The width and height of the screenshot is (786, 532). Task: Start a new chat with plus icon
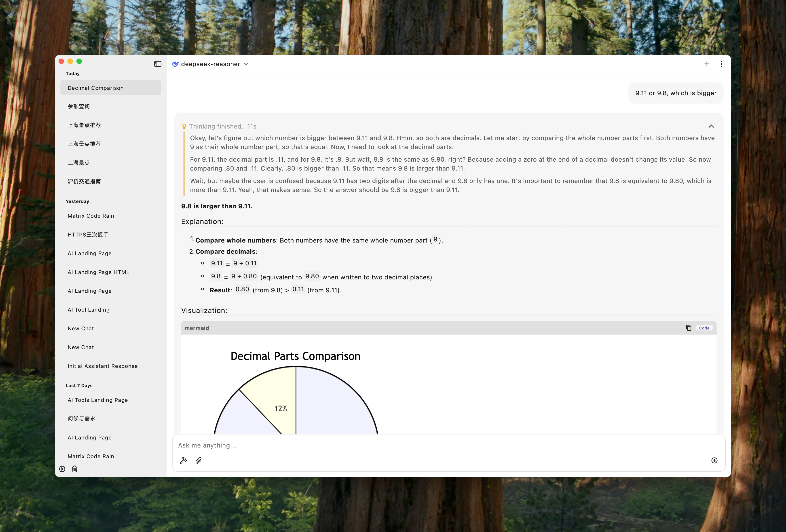pos(706,64)
